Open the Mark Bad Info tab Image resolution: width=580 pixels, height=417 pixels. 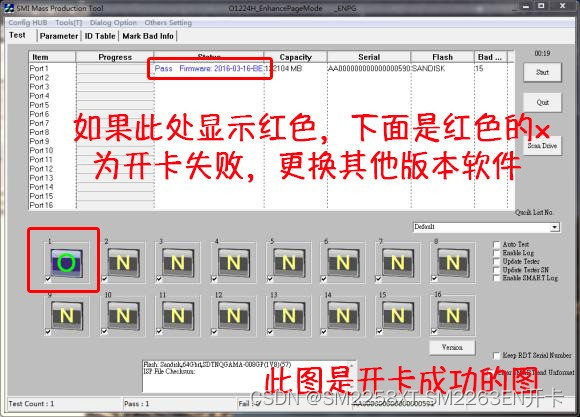(148, 36)
